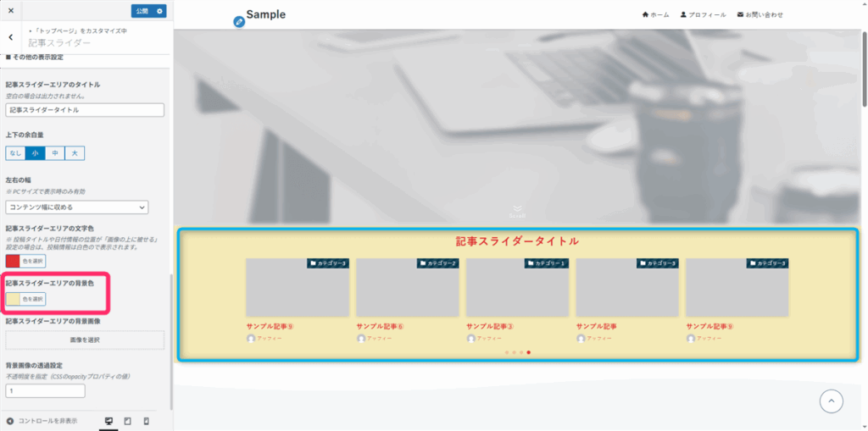Click author avatar under サンプル記事③

point(471,338)
